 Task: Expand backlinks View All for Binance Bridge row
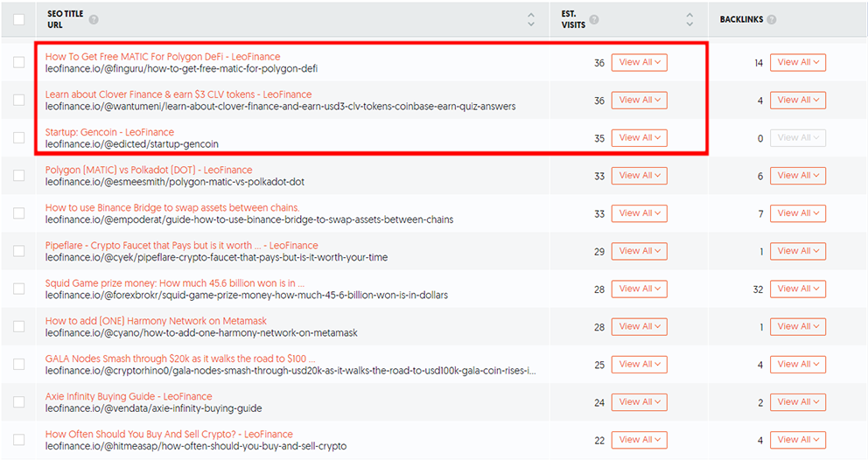tap(798, 213)
